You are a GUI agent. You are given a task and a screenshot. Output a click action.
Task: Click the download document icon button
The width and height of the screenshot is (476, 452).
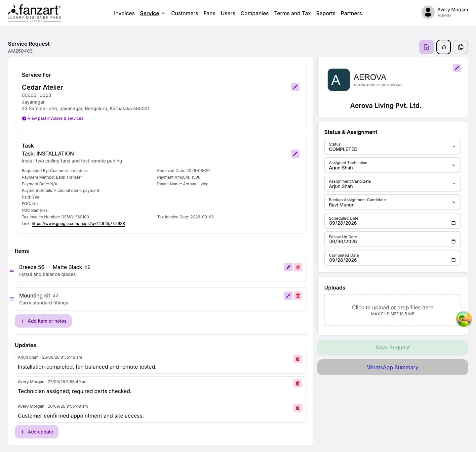pos(426,47)
